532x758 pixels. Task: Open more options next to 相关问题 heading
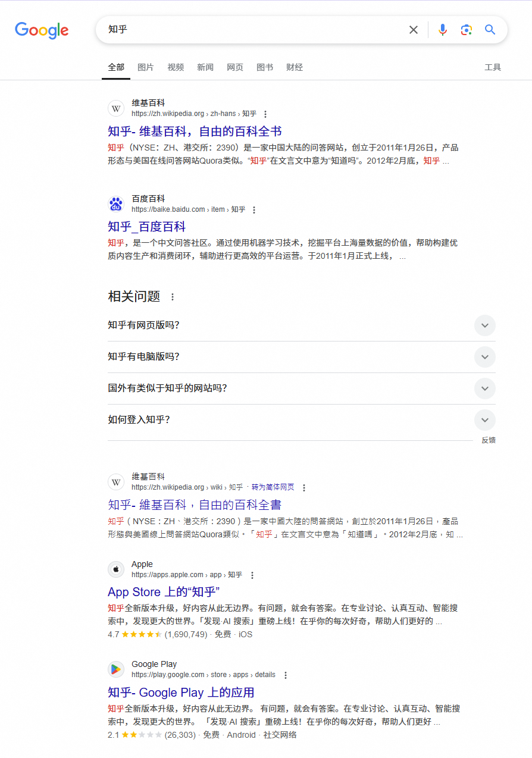pos(173,297)
